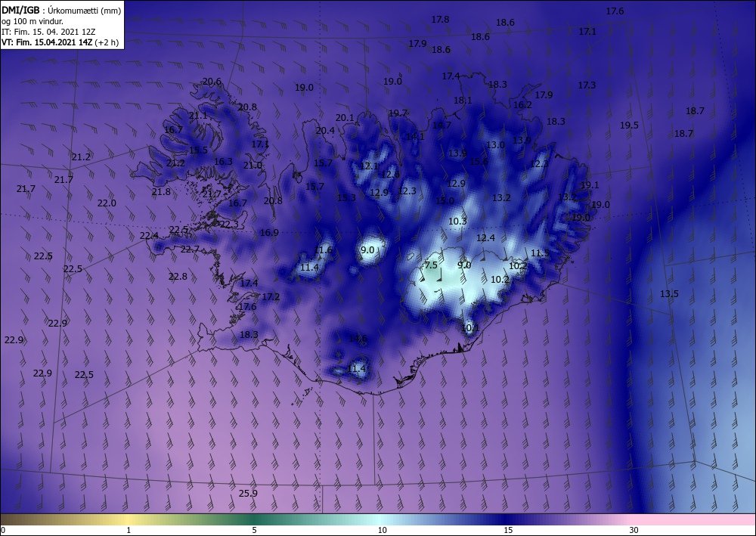Select the IT: Fim. 15. 04. 2021 12Z line
This screenshot has height=536, width=756.
(x=48, y=32)
